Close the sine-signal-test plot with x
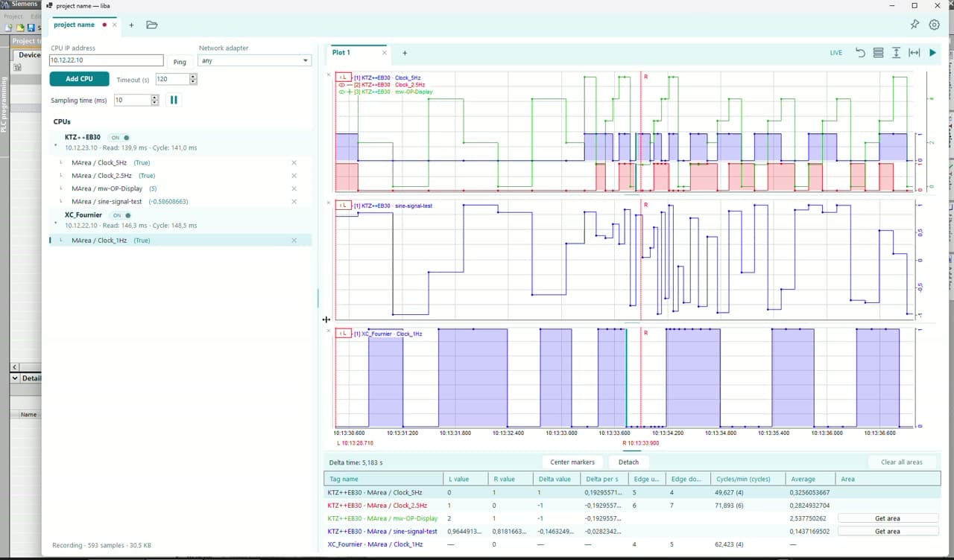The height and width of the screenshot is (560, 954). (329, 203)
